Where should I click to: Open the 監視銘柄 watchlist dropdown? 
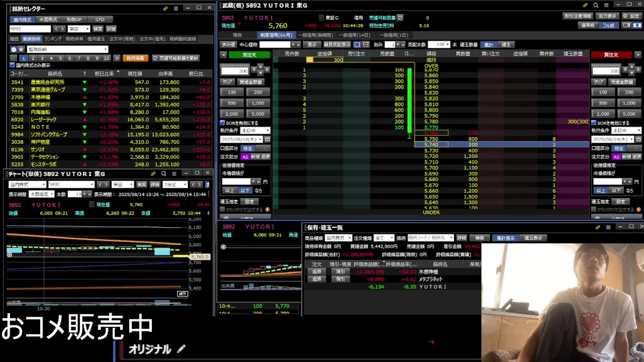[67, 49]
